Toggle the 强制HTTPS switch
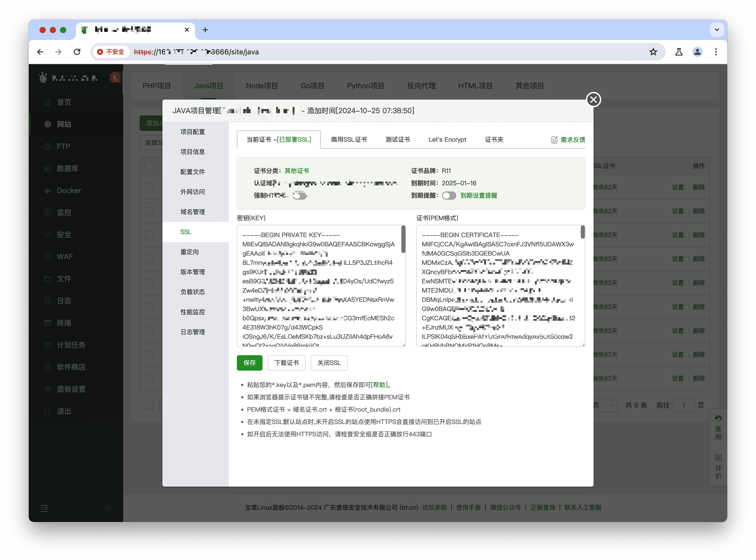This screenshot has height=560, width=756. coord(300,196)
